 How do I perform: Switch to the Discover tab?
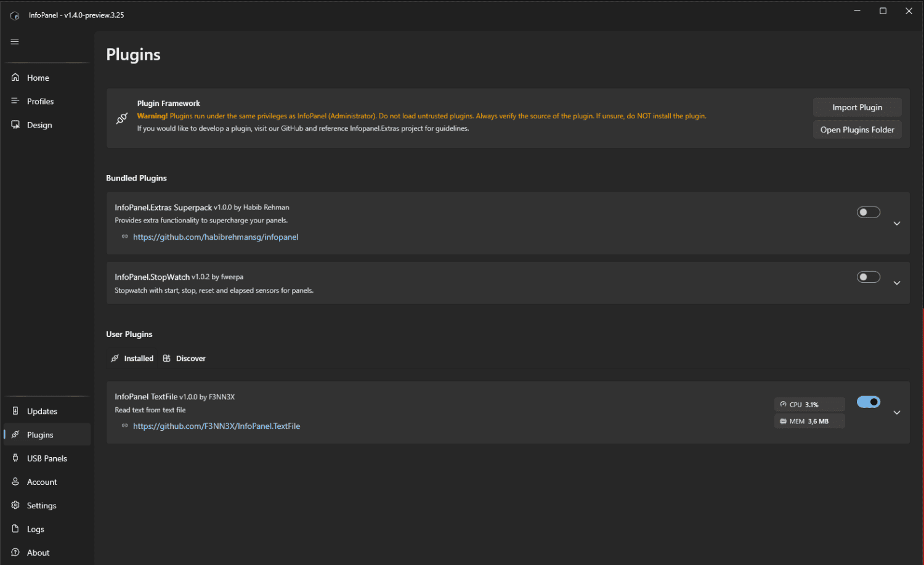click(x=184, y=358)
